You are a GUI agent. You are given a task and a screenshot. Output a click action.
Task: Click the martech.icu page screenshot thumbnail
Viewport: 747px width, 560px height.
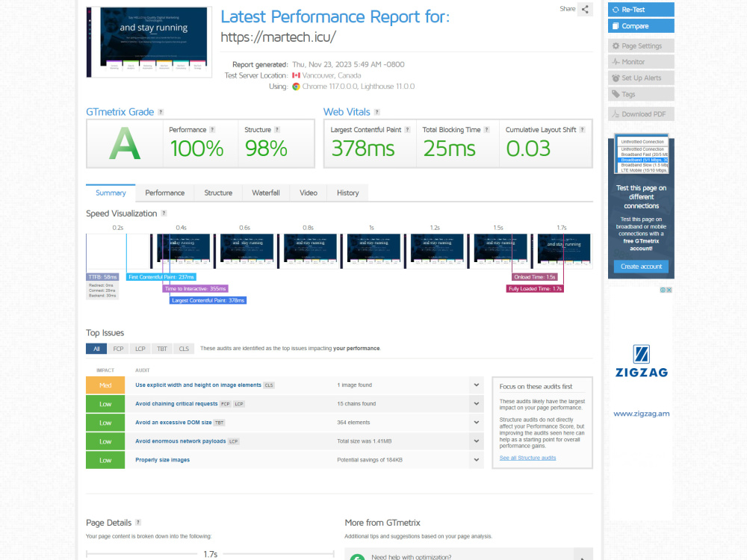coord(149,42)
